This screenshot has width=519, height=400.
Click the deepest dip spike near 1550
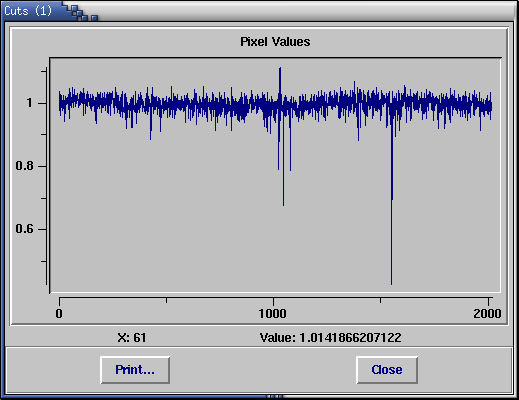pyautogui.click(x=392, y=207)
